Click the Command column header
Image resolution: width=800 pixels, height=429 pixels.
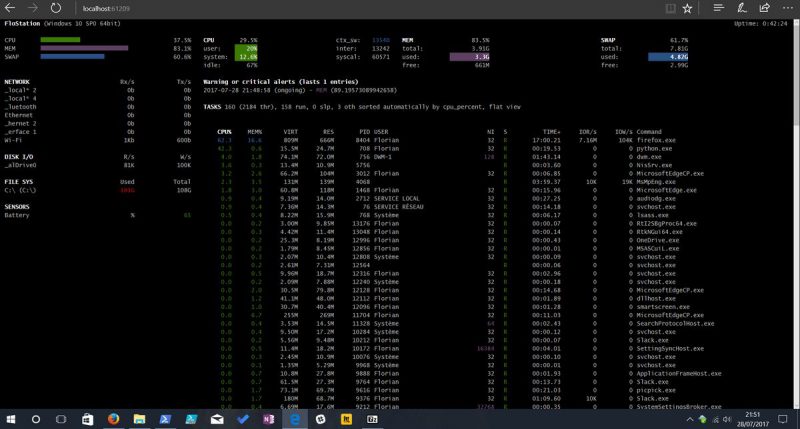(x=648, y=132)
